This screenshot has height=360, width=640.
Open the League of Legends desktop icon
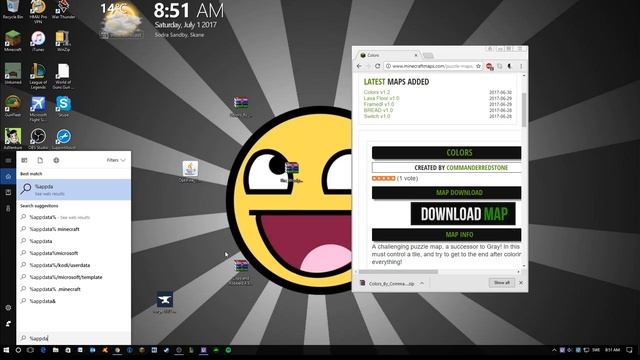point(38,76)
